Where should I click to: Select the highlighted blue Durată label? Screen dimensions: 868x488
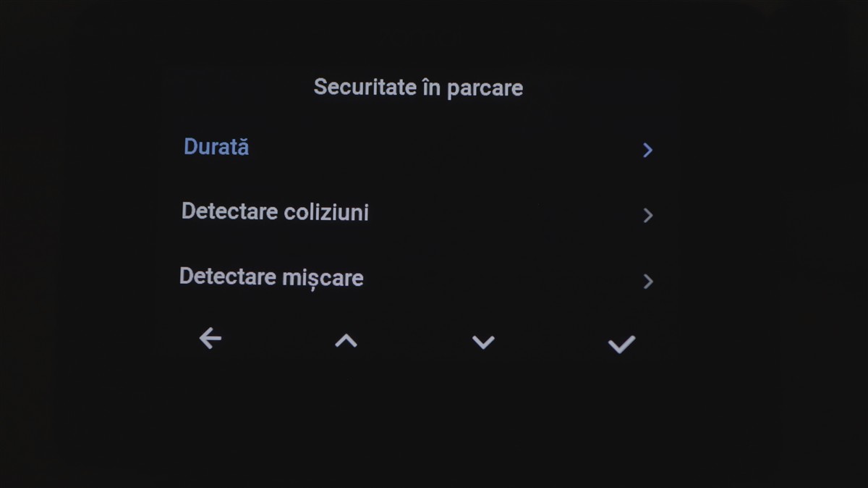point(216,147)
